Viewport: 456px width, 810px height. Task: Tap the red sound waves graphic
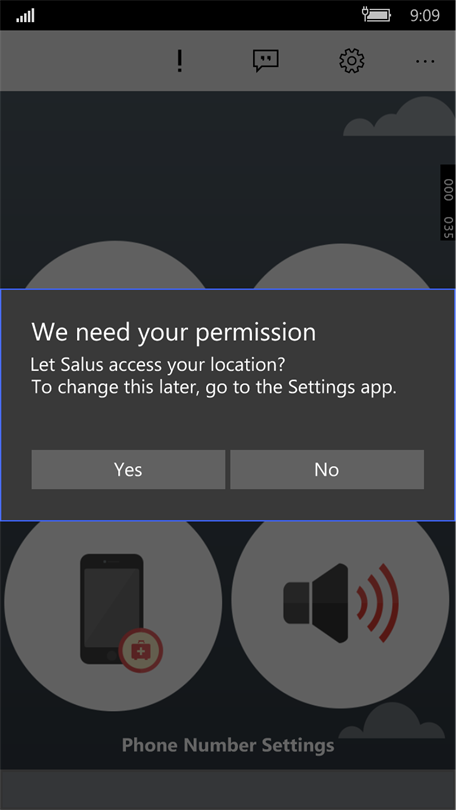(378, 603)
